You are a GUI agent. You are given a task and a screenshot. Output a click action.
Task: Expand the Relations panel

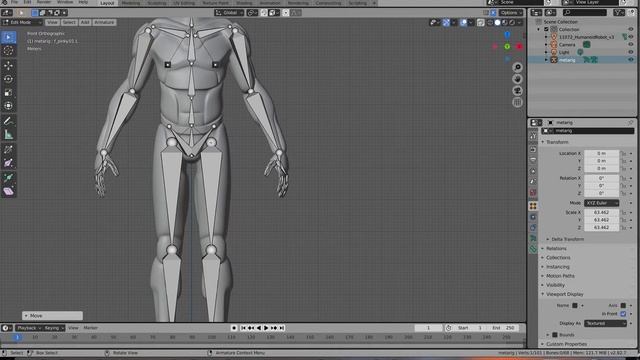click(556, 249)
